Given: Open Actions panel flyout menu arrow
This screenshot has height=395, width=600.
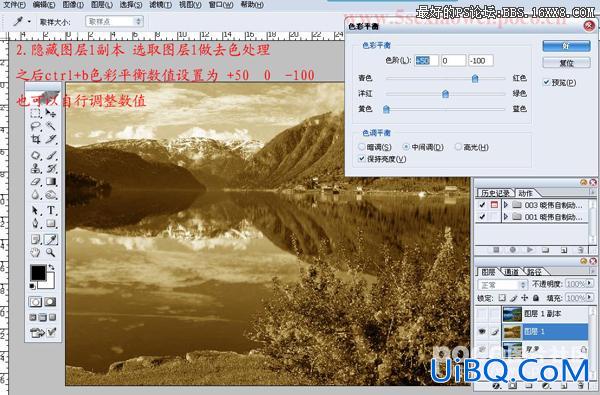Looking at the screenshot, I should [x=593, y=192].
